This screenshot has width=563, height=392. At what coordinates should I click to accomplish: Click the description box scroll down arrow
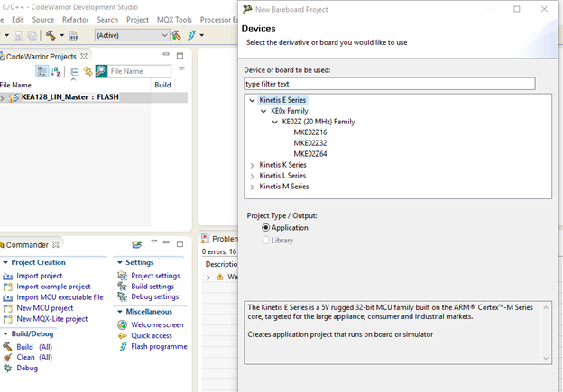coord(546,358)
